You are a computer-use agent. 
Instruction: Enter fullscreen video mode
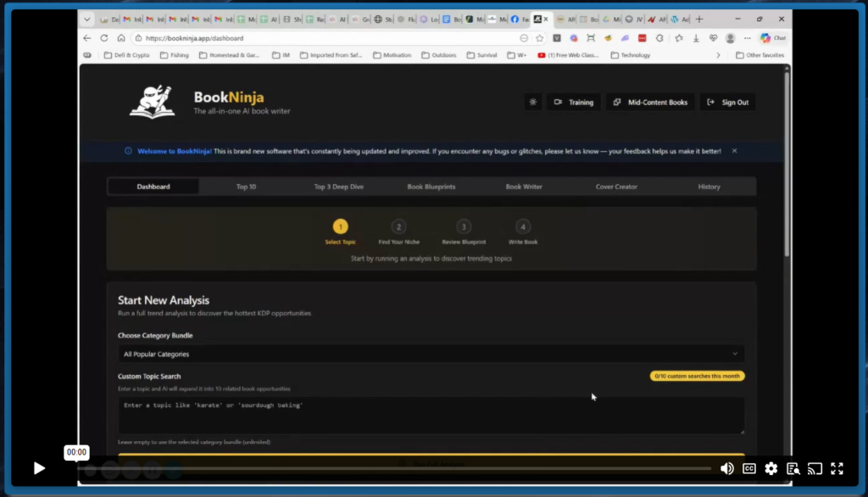click(837, 468)
